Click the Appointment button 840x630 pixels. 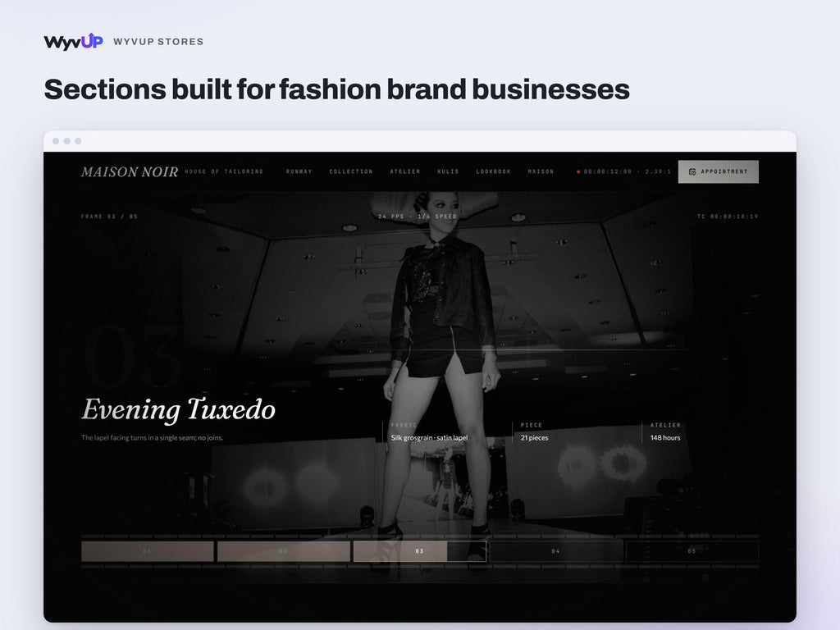point(719,172)
